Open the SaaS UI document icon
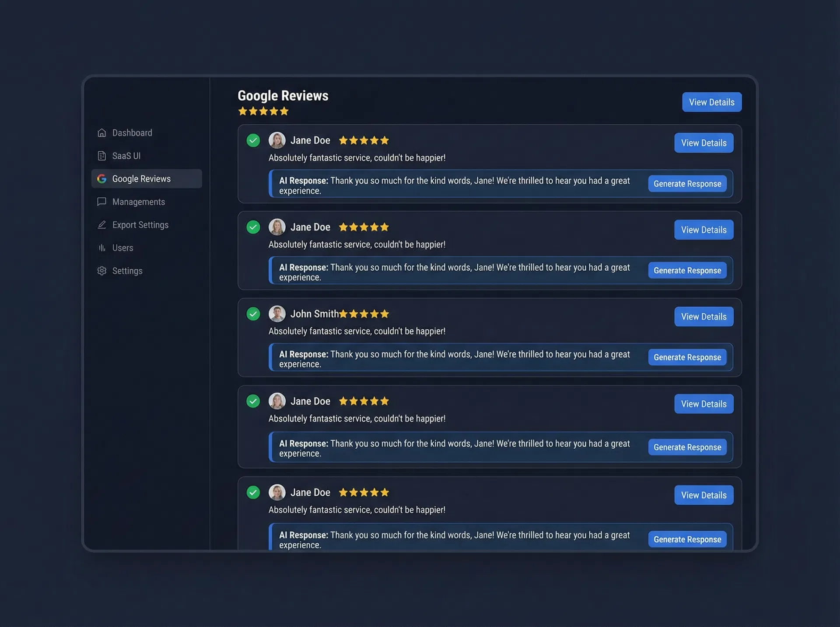This screenshot has height=627, width=840. (101, 156)
